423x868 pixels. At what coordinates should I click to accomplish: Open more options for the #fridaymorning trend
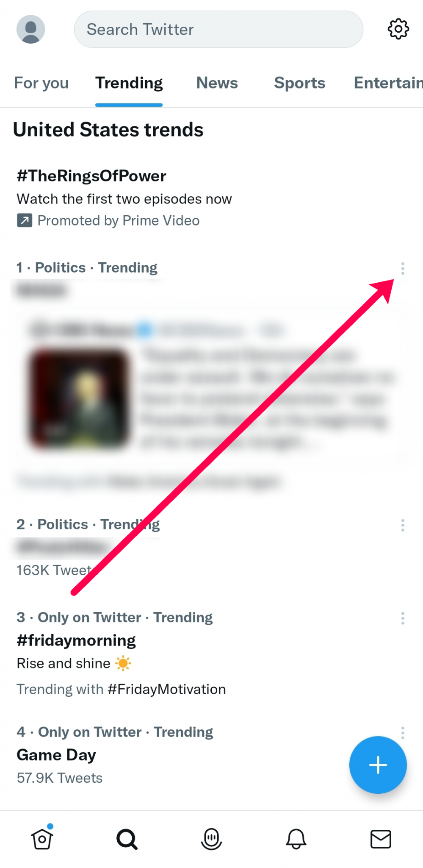point(402,619)
